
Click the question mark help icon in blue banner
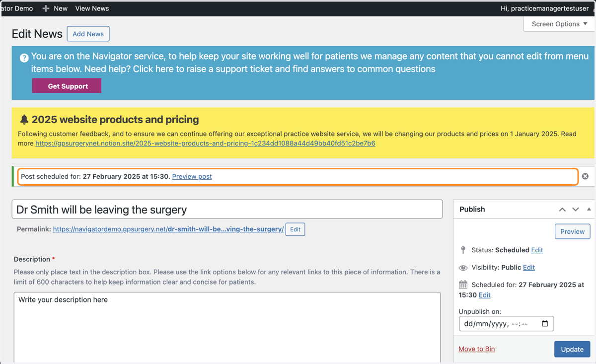[24, 58]
